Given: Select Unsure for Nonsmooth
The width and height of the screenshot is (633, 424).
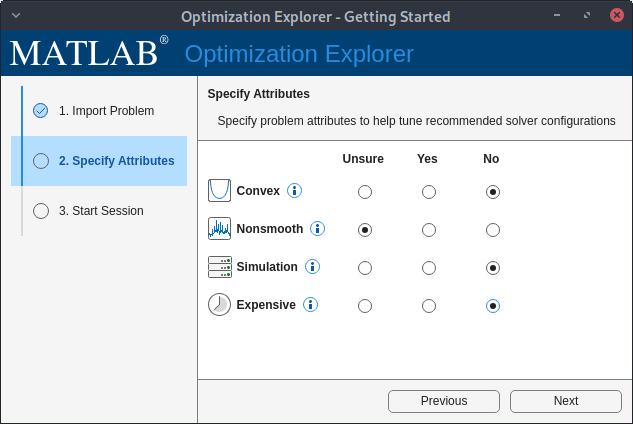Looking at the screenshot, I should click(x=365, y=230).
